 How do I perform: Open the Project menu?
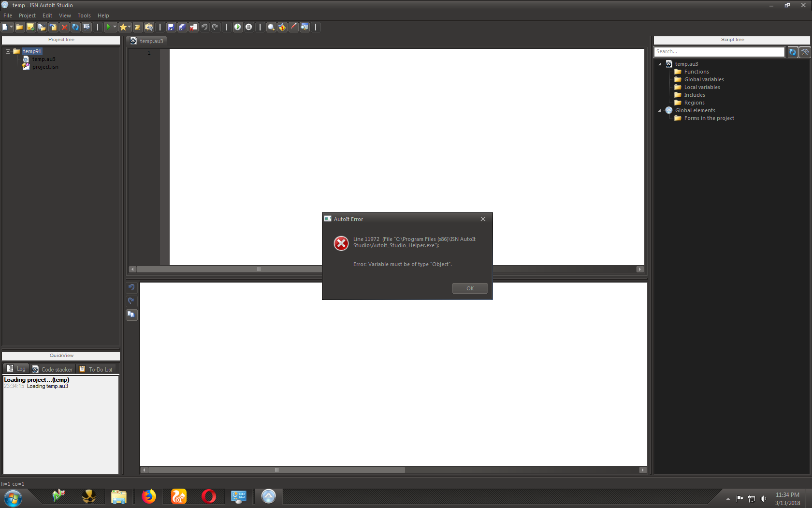(27, 15)
